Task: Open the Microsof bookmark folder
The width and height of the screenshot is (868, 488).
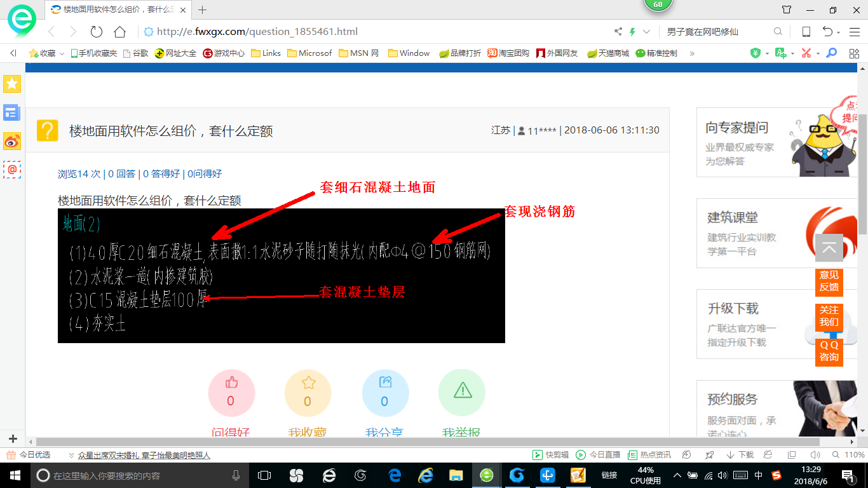Action: (309, 53)
